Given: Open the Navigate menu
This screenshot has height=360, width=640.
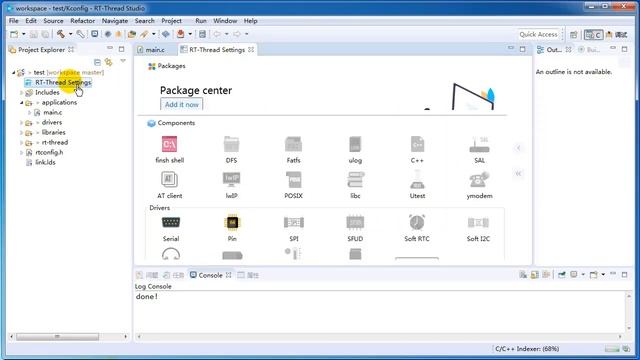Looking at the screenshot, I should click(x=115, y=21).
